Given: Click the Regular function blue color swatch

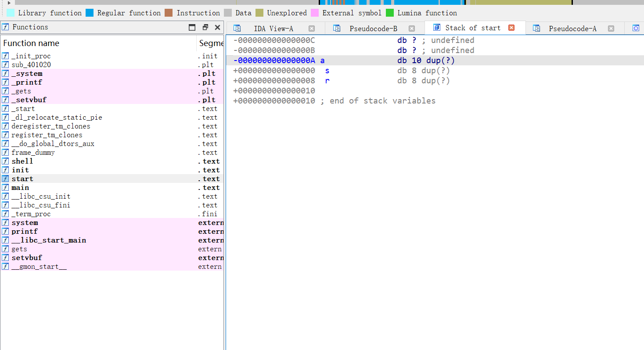Looking at the screenshot, I should point(90,13).
